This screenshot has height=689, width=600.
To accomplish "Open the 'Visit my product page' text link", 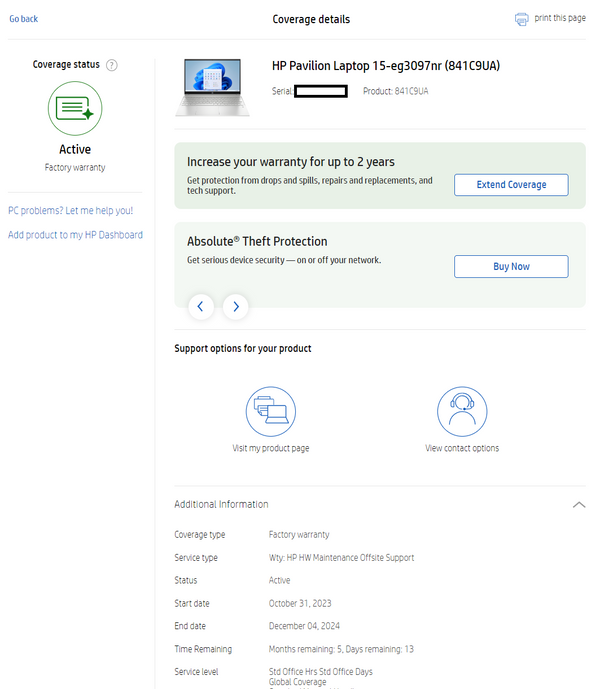I will pyautogui.click(x=271, y=448).
